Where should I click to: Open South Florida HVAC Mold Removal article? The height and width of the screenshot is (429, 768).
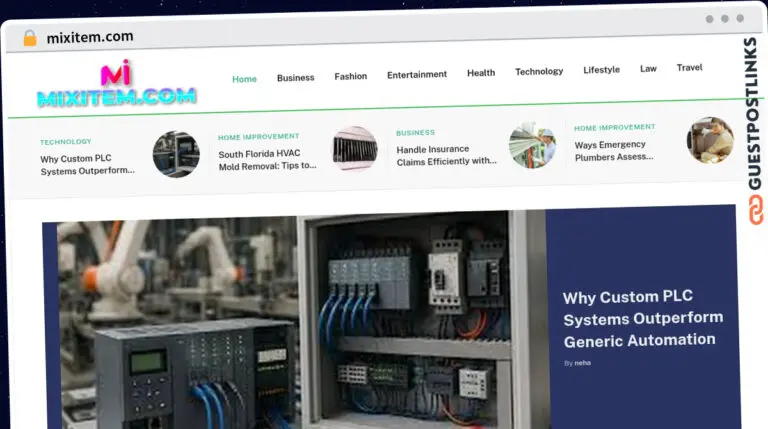click(x=267, y=160)
